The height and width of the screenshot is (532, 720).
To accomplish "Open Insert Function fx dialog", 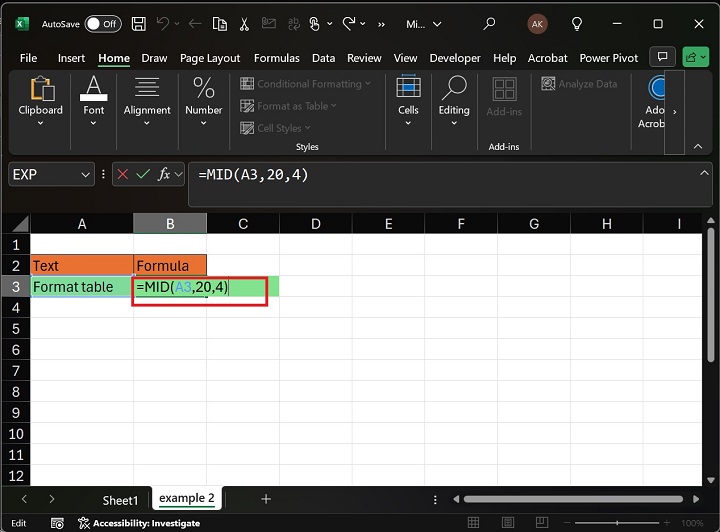I will point(164,174).
